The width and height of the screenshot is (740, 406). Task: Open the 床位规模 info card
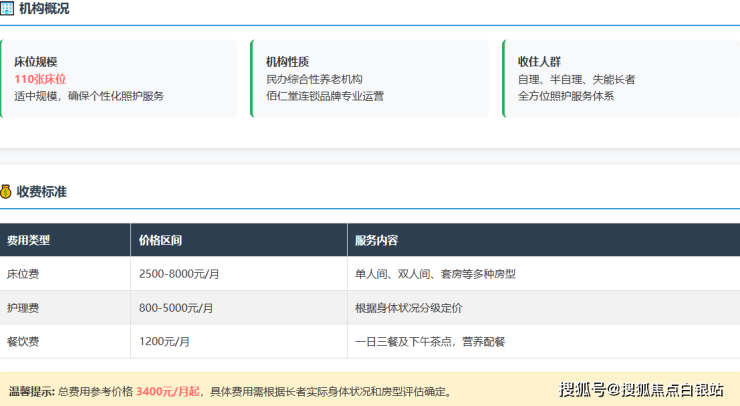pos(118,78)
